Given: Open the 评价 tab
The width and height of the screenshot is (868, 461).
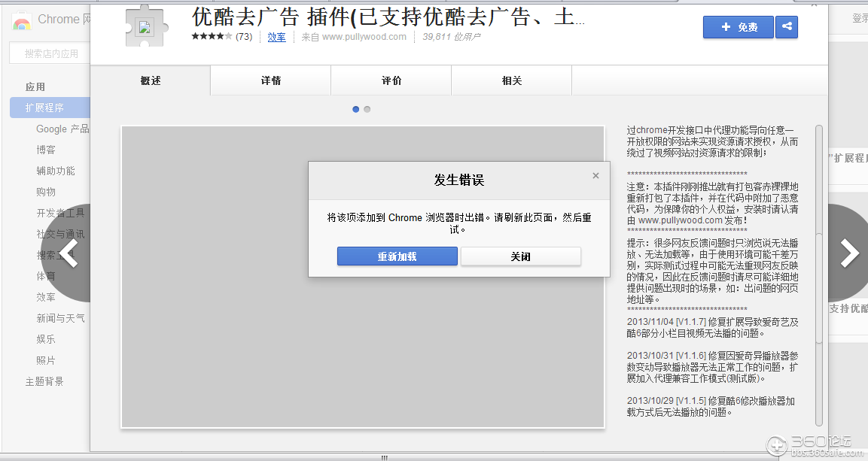Looking at the screenshot, I should pos(390,79).
